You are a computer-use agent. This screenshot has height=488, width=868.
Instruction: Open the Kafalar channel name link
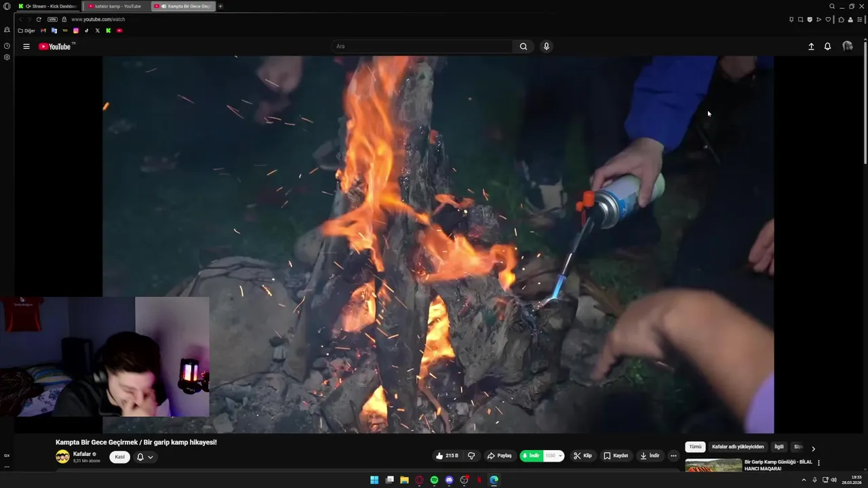coord(82,454)
